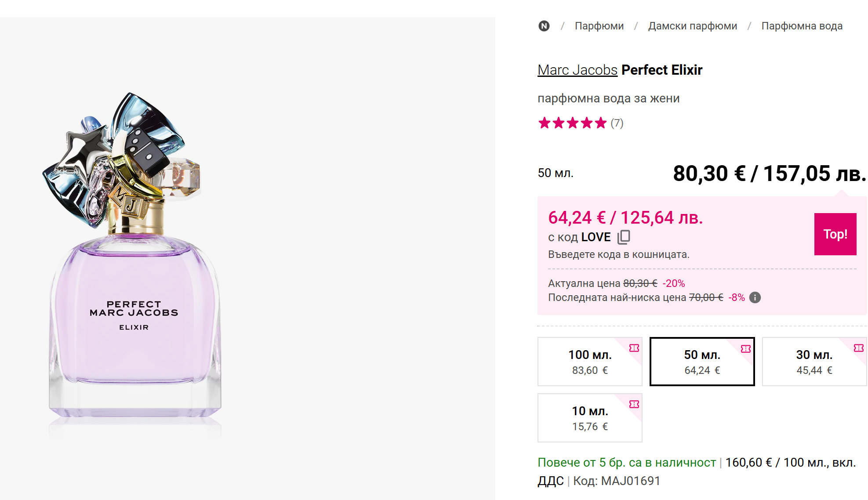Click coupon icon on 100 мл. option
Image resolution: width=868 pixels, height=500 pixels.
(634, 348)
